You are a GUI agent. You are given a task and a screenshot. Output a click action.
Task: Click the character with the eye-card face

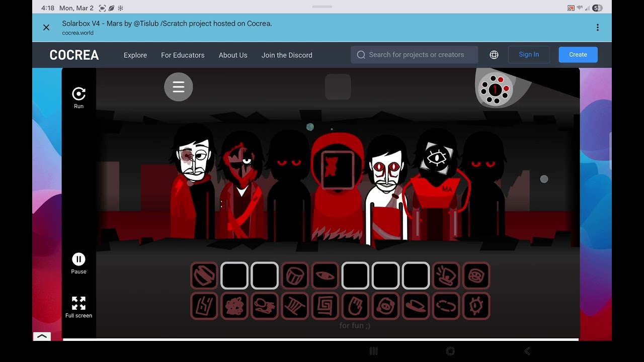pyautogui.click(x=436, y=185)
